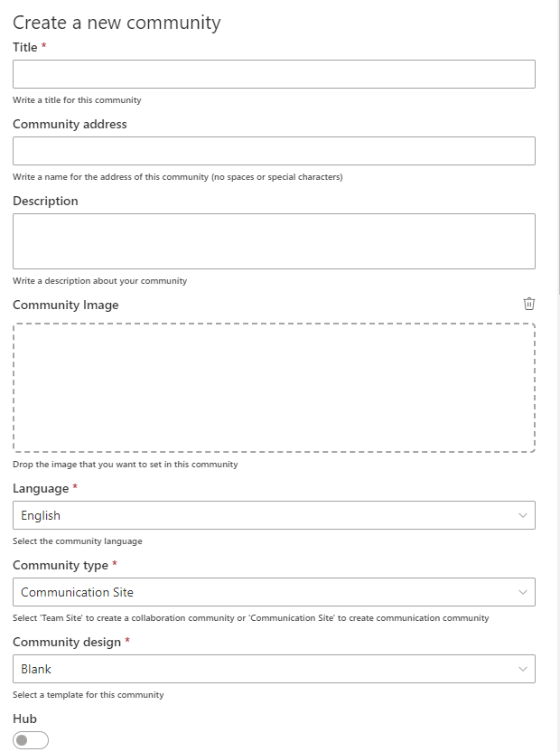Open the Language dropdown showing English

coord(274,515)
